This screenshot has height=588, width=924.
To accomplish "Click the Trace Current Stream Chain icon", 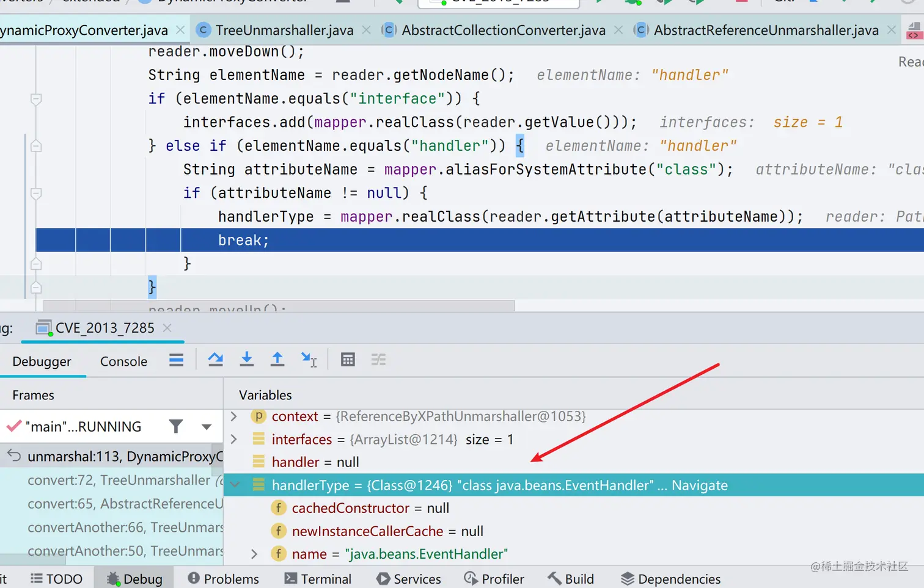I will click(x=378, y=360).
